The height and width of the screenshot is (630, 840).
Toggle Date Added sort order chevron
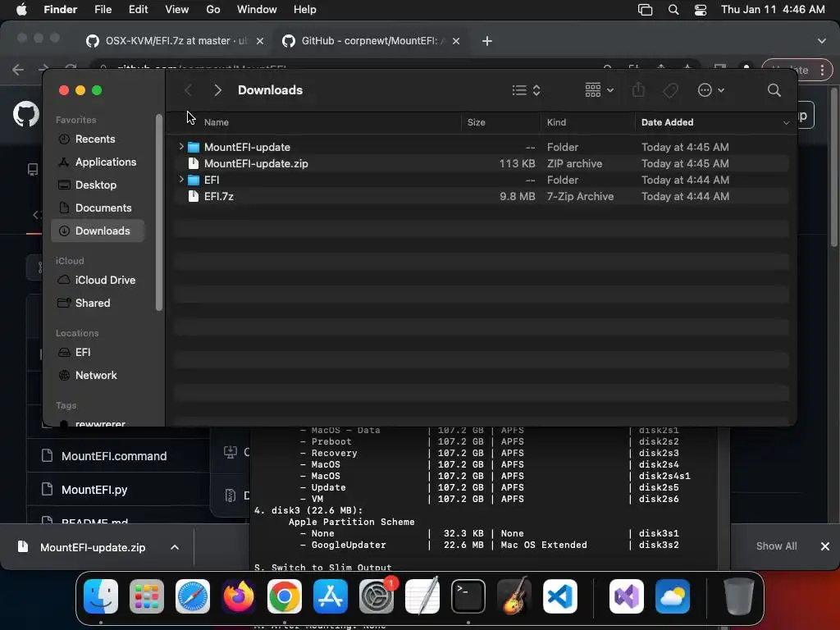coord(786,123)
